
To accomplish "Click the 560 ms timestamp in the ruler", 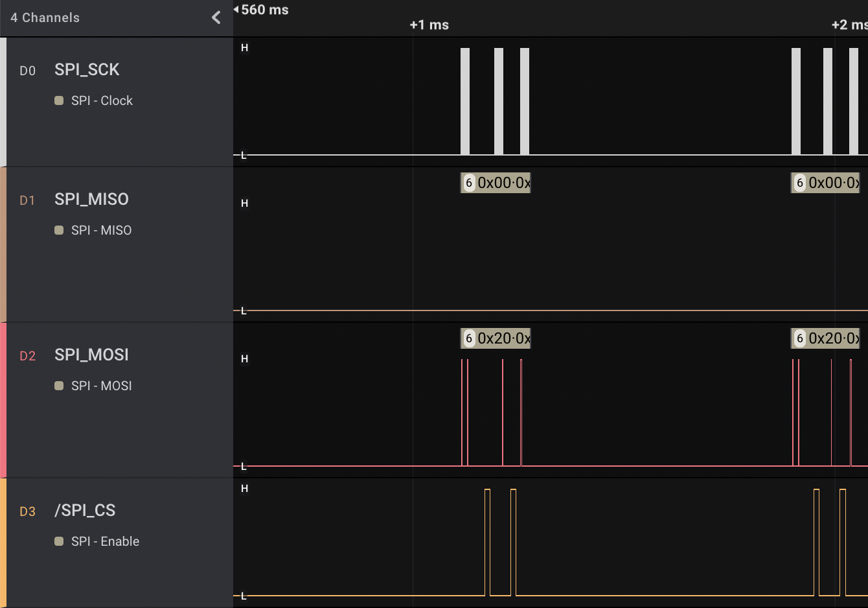I will [x=264, y=10].
